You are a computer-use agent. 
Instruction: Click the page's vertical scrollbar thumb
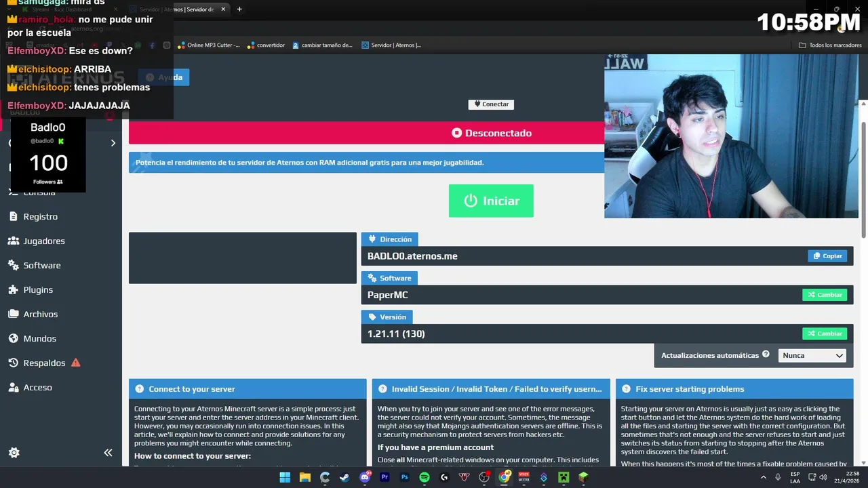pyautogui.click(x=863, y=180)
